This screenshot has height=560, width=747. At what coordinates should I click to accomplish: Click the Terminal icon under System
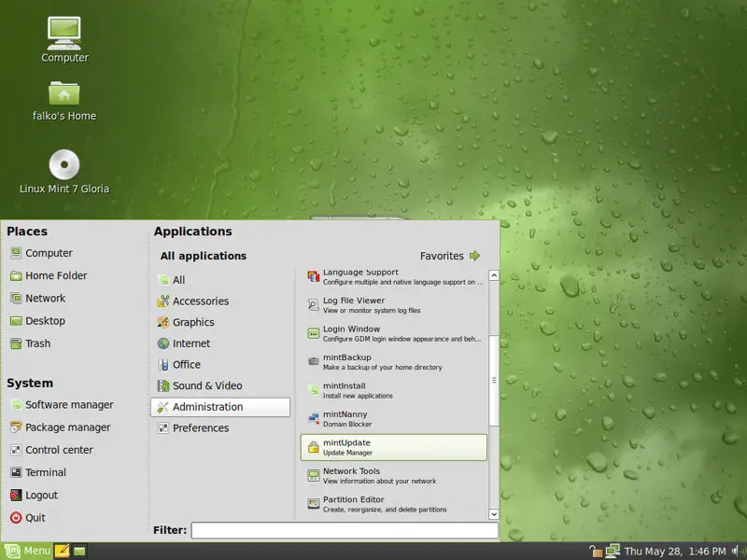16,472
